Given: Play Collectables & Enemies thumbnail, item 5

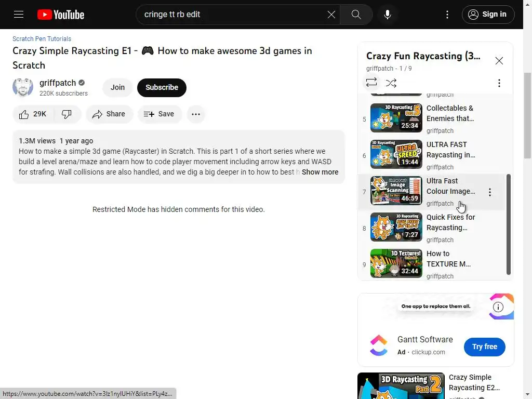Looking at the screenshot, I should (x=396, y=118).
